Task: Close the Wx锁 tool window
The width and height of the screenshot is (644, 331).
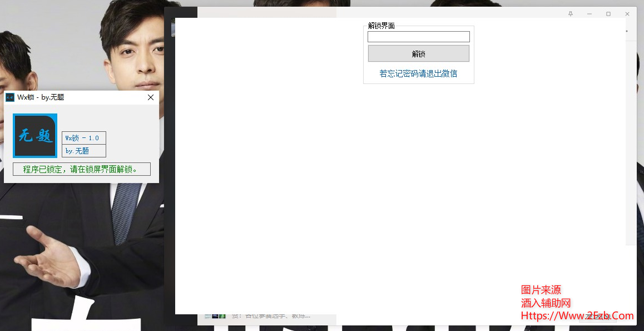Action: click(151, 97)
